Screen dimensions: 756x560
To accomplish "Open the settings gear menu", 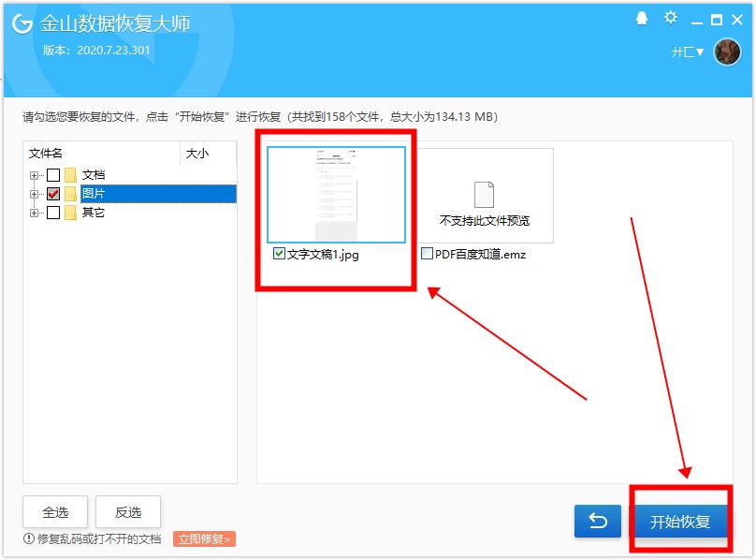I will point(670,17).
